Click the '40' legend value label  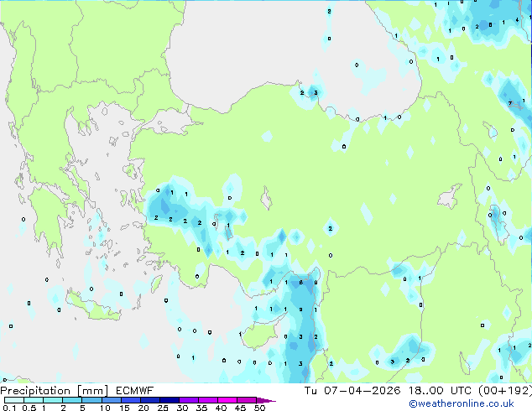tap(221, 408)
